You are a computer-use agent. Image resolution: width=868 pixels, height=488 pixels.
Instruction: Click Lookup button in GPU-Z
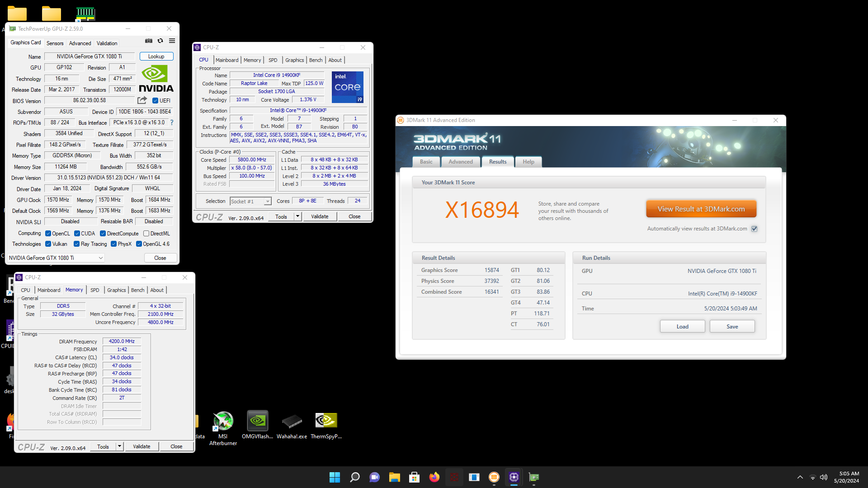tap(156, 56)
